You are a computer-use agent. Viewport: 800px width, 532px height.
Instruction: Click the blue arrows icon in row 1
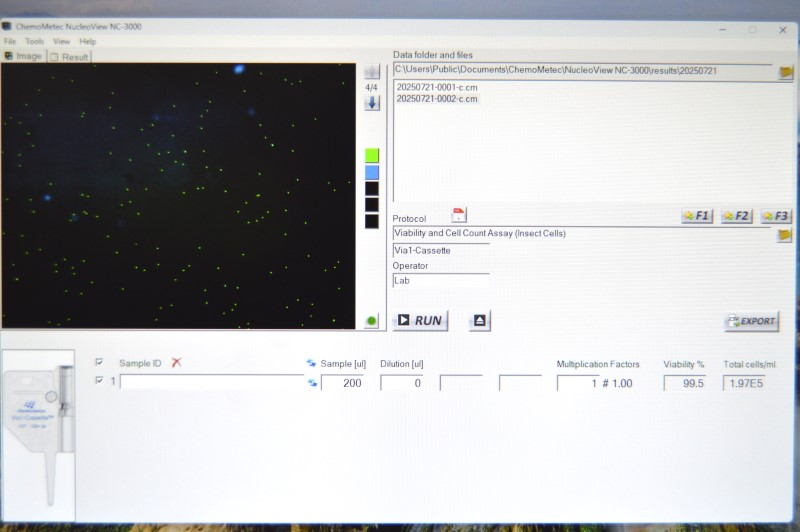312,383
